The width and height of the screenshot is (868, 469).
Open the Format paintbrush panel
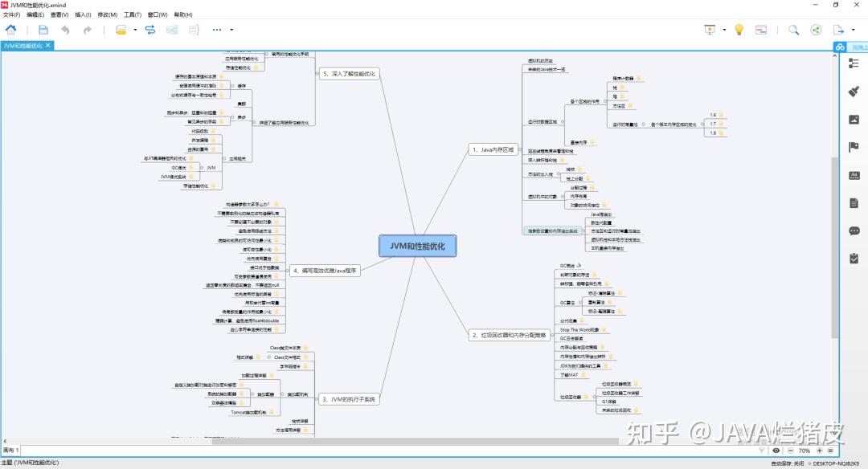854,92
